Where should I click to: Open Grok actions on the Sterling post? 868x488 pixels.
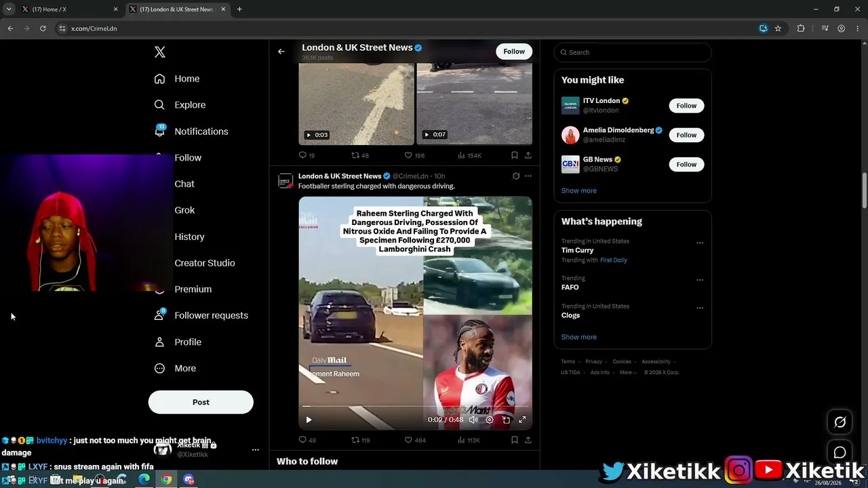(x=516, y=176)
